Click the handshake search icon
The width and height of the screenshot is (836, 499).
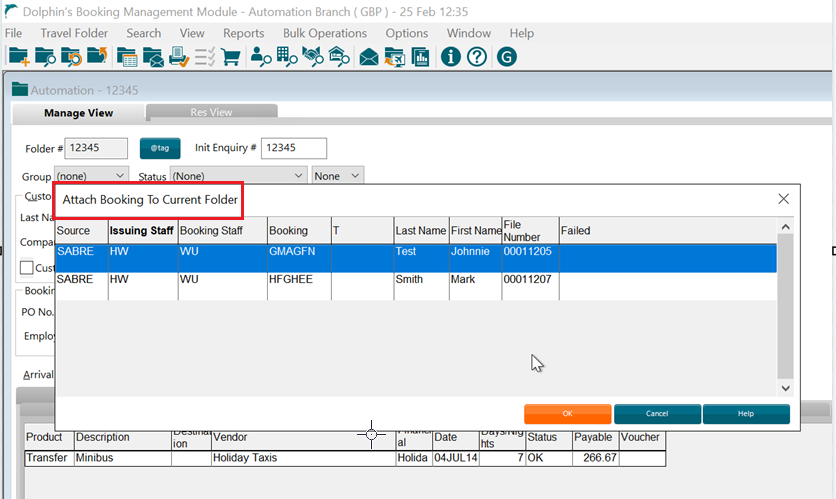pos(313,57)
